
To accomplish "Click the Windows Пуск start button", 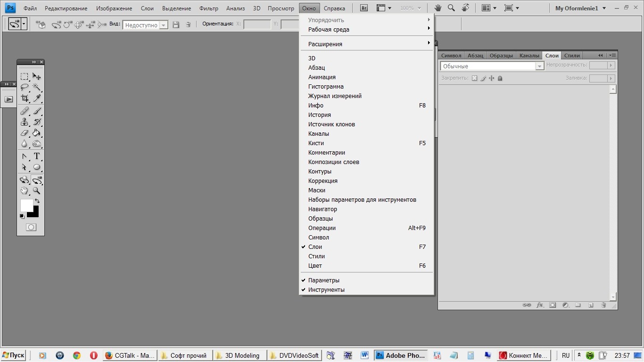I will 14,355.
